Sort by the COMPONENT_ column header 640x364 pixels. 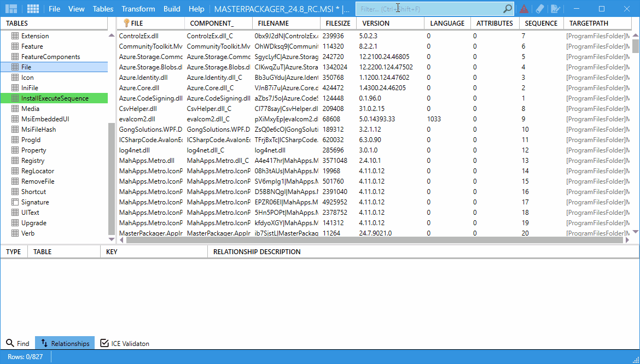(x=218, y=24)
